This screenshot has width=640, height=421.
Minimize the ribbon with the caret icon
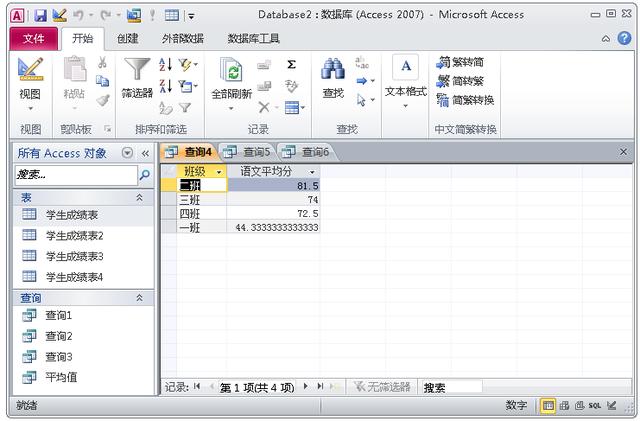[606, 39]
